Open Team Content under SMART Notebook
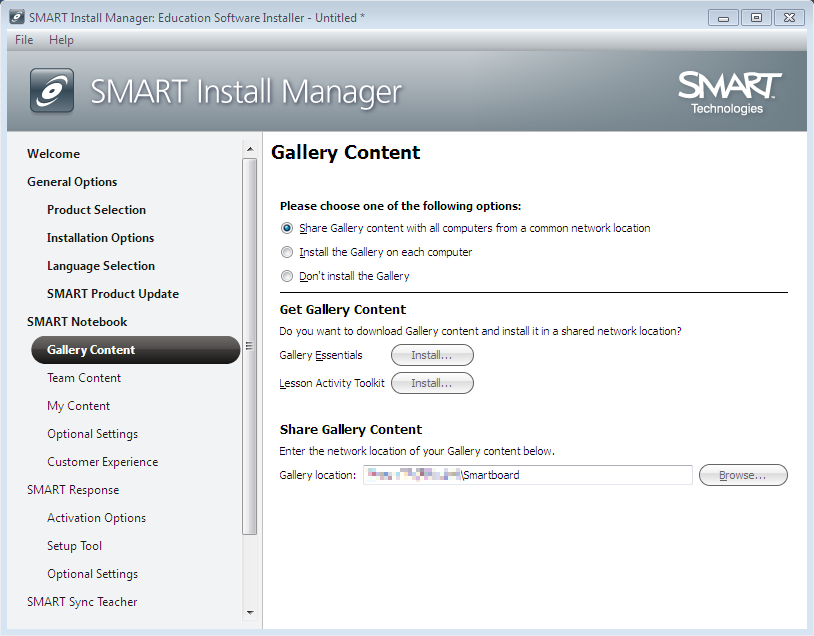The width and height of the screenshot is (814, 636). click(84, 378)
